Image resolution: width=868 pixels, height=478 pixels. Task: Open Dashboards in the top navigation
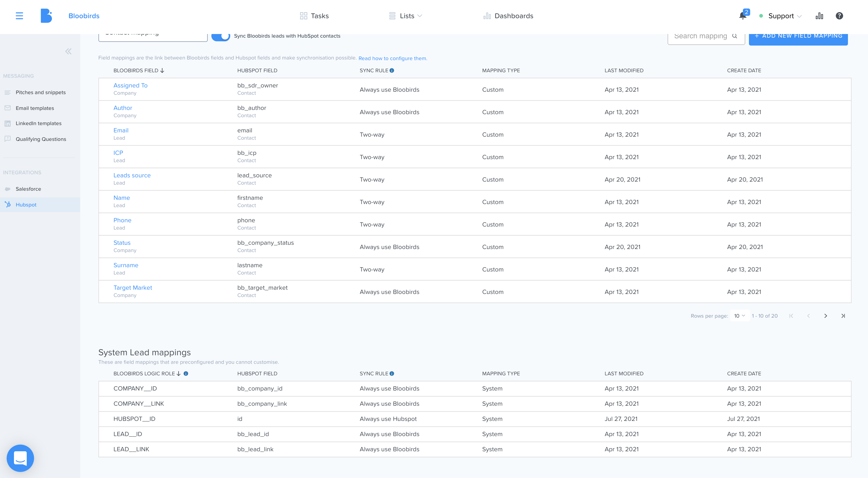click(x=508, y=16)
